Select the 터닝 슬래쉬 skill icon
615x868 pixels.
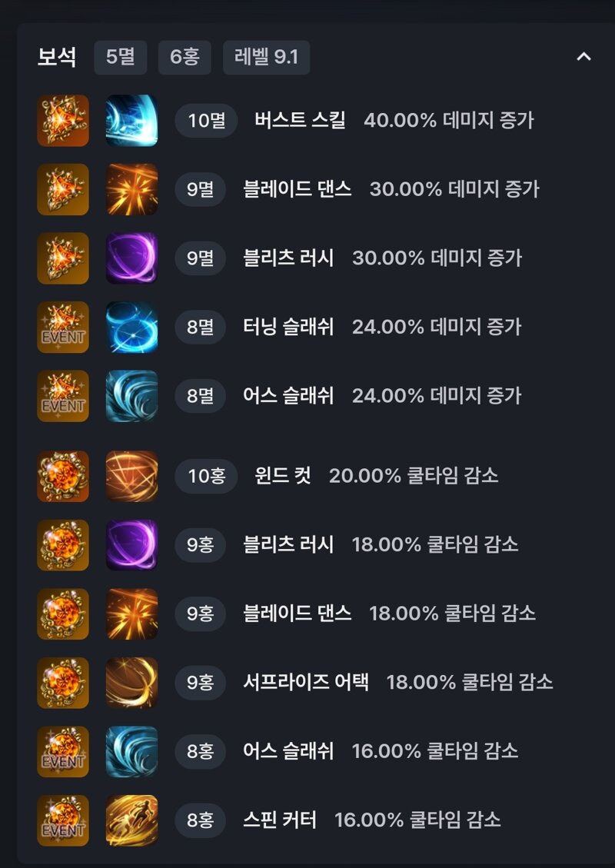pos(131,328)
